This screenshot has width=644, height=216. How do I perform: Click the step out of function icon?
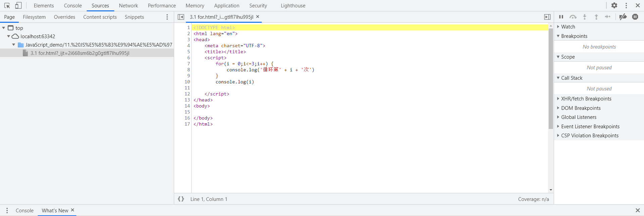(596, 17)
